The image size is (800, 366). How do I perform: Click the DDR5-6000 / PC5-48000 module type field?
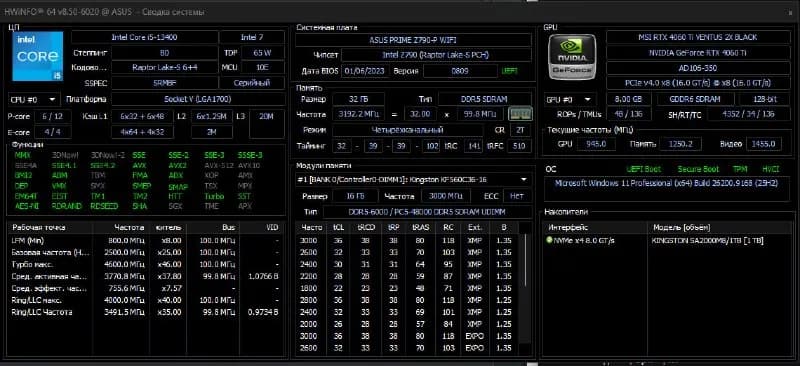coord(427,212)
